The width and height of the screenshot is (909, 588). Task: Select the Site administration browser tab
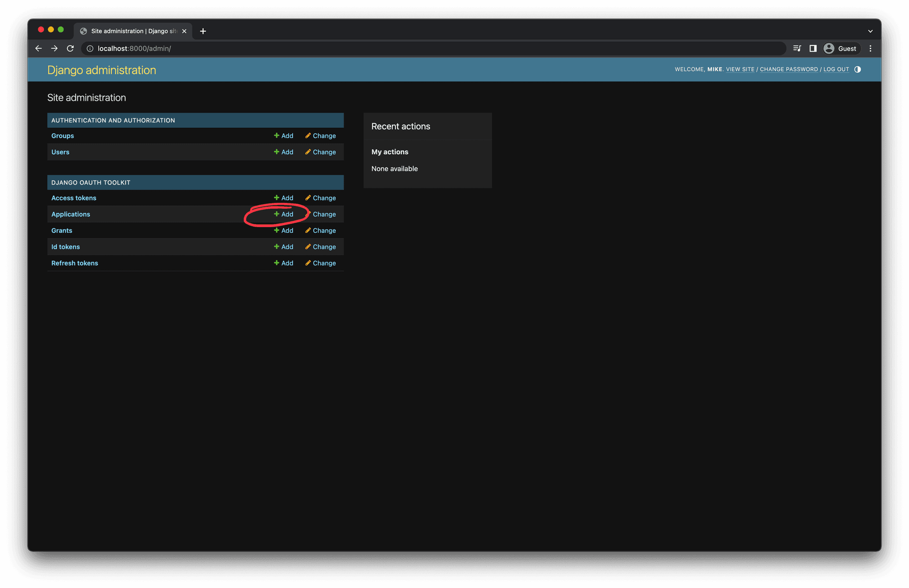pyautogui.click(x=134, y=31)
